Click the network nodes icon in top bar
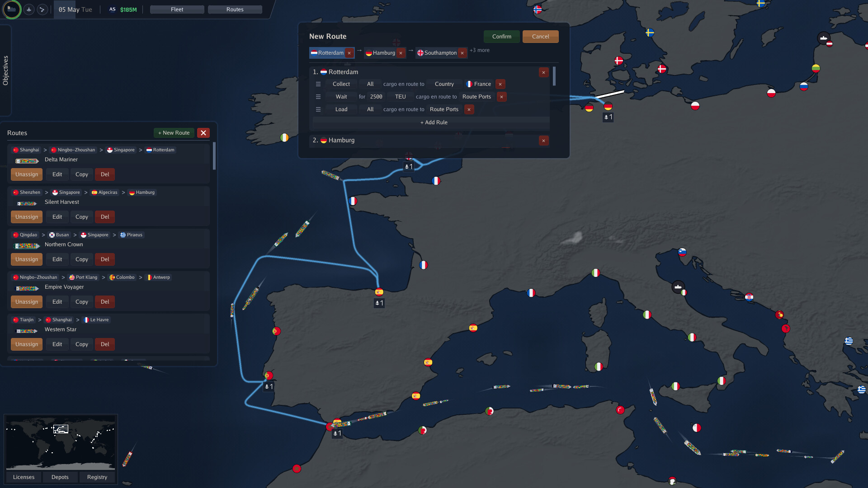The width and height of the screenshot is (868, 488). pyautogui.click(x=42, y=9)
